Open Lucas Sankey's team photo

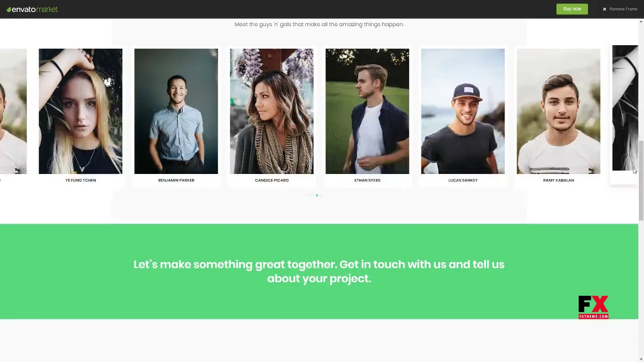(x=463, y=111)
